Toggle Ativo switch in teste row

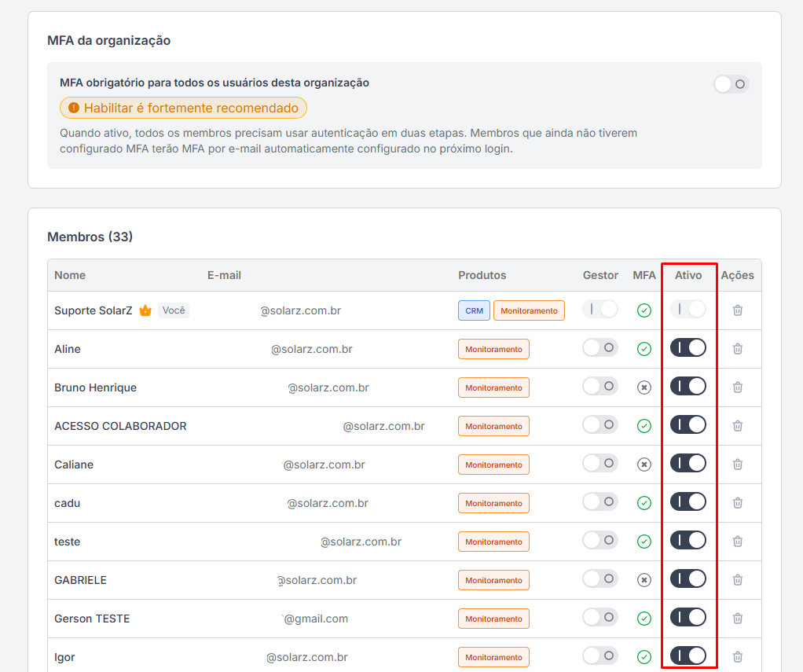tap(688, 540)
